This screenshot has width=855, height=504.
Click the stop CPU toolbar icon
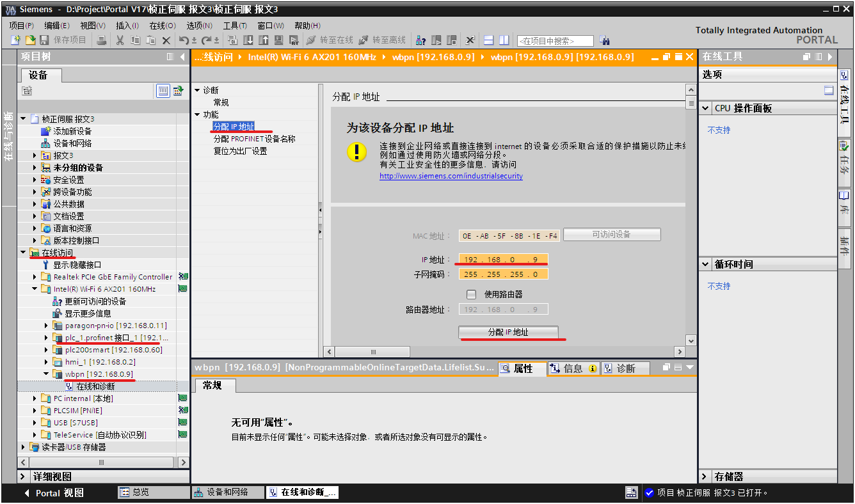[x=452, y=40]
